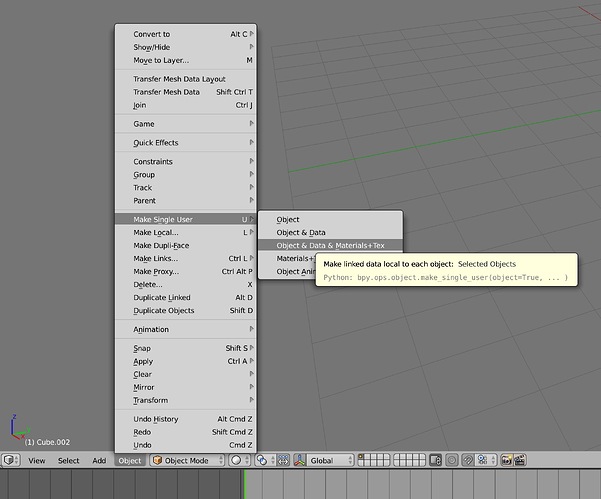This screenshot has width=601, height=499.
Task: Expand the Constraints submenu
Action: [186, 161]
